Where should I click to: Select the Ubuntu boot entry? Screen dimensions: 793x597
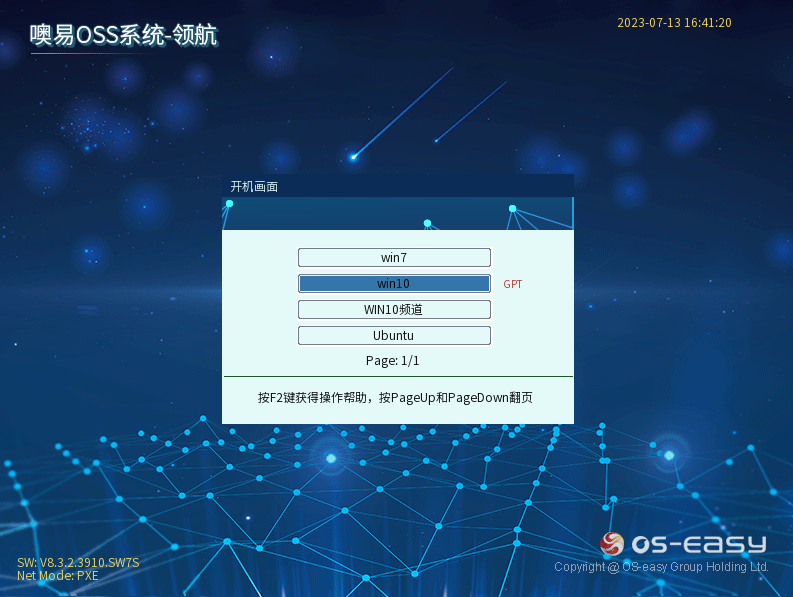(x=394, y=336)
